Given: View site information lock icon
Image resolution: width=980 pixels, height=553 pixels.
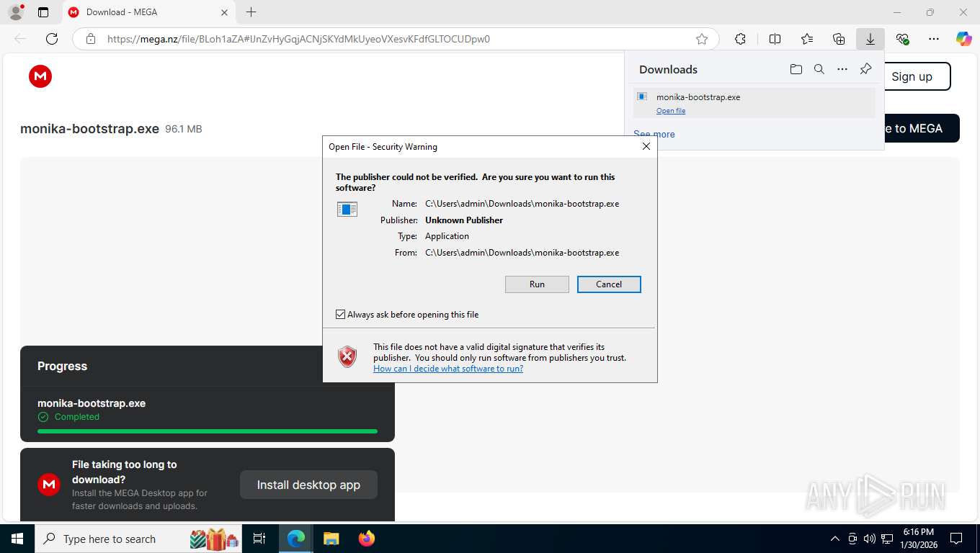Looking at the screenshot, I should (x=91, y=39).
